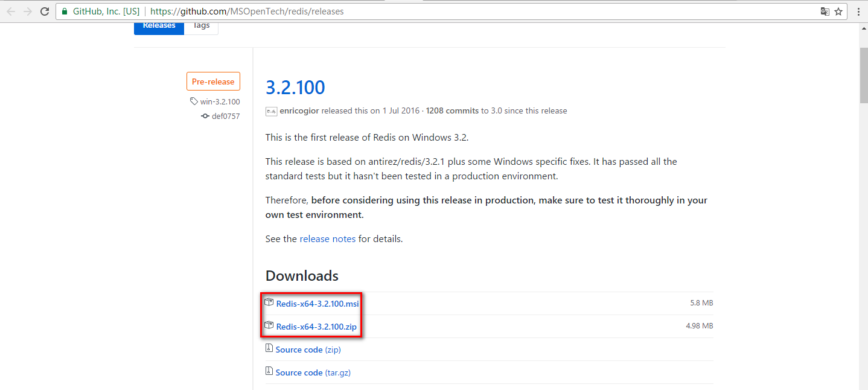Download Redis-x64-3.2.100.zip

click(x=316, y=327)
